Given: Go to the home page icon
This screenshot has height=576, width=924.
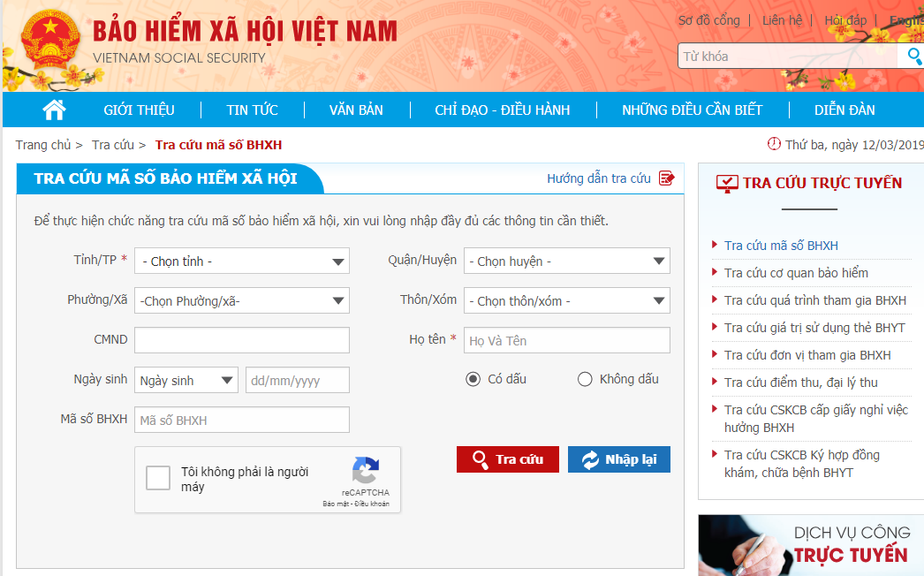Looking at the screenshot, I should click(x=54, y=110).
